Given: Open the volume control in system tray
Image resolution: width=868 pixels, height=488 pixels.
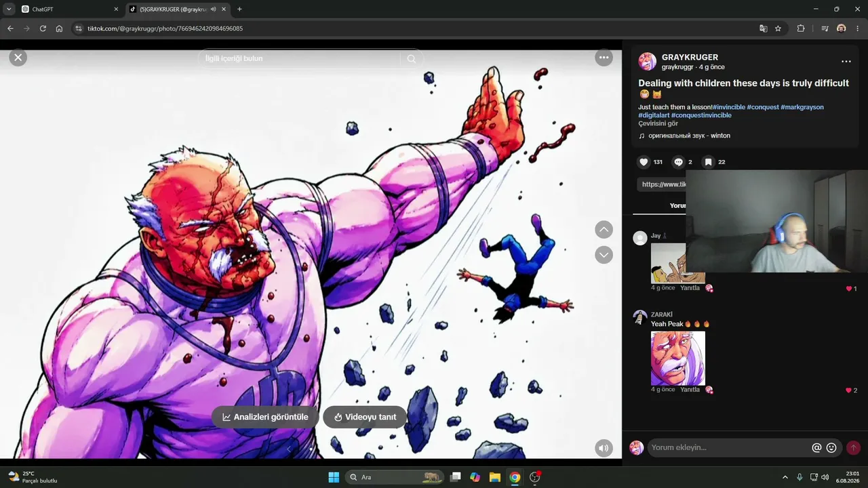Looking at the screenshot, I should pos(825,477).
